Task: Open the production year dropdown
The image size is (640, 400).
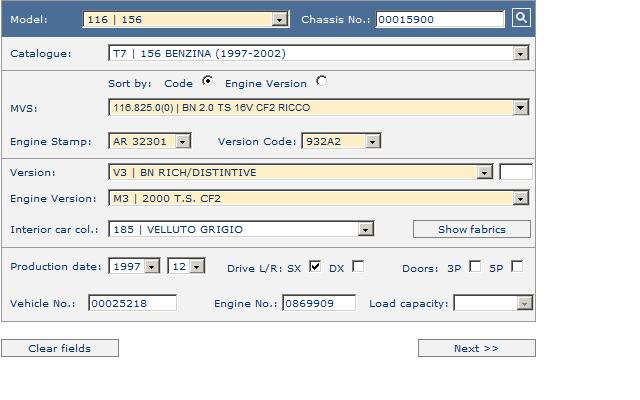Action: coord(151,267)
